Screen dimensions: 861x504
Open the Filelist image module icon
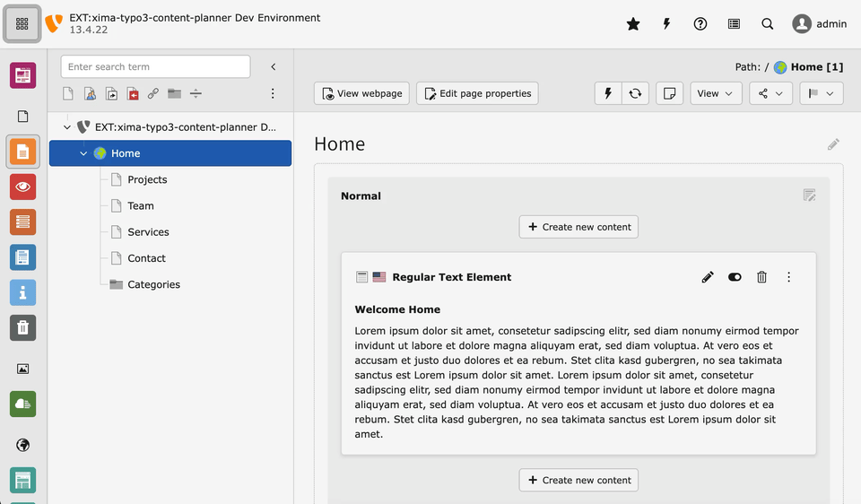coord(22,369)
